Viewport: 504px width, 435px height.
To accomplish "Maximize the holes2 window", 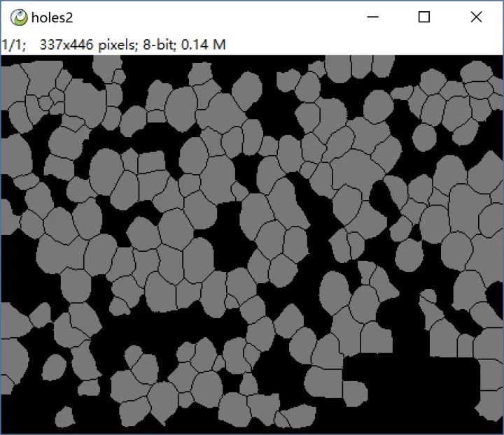I will click(x=424, y=17).
